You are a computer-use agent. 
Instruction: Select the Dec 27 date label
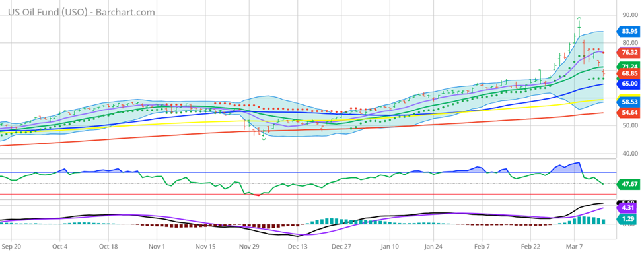pyautogui.click(x=341, y=247)
